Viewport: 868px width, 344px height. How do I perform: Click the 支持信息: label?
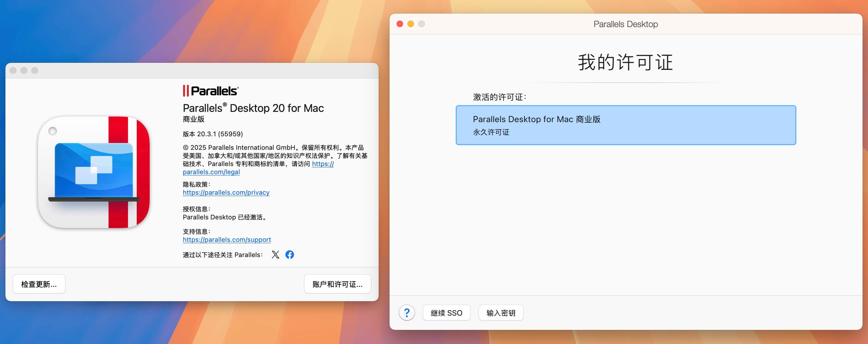(x=196, y=232)
